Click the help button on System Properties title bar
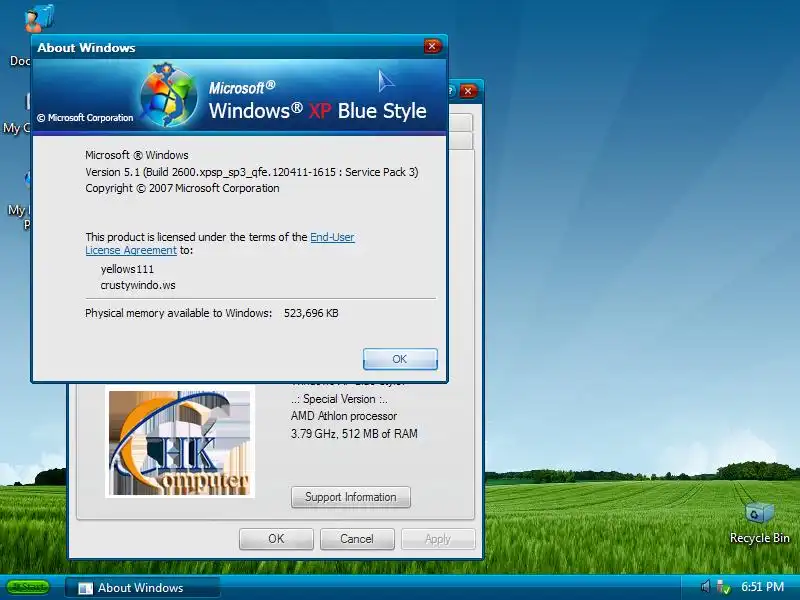This screenshot has width=800, height=600. click(452, 91)
